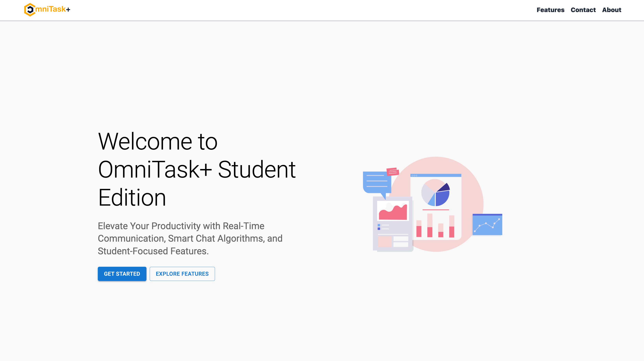Click the Elevate Your Productivity subtitle text
Image resolution: width=644 pixels, height=361 pixels.
tap(190, 238)
